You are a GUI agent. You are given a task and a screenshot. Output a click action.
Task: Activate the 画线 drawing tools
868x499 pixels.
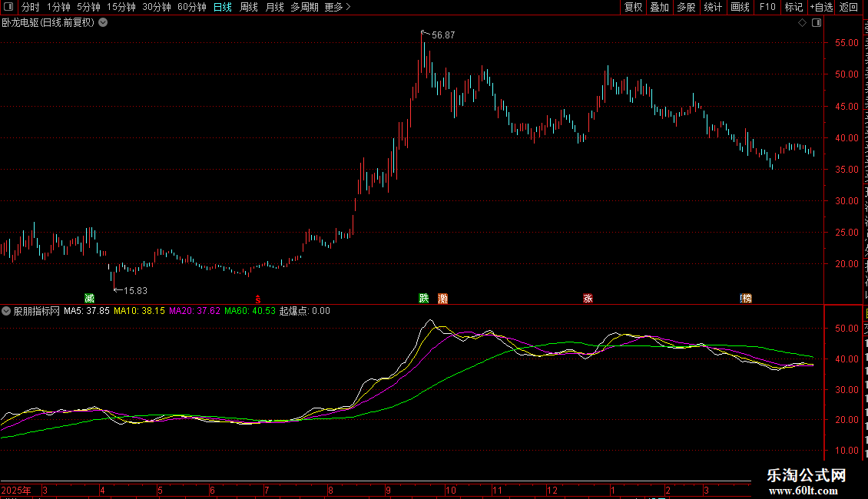click(740, 7)
